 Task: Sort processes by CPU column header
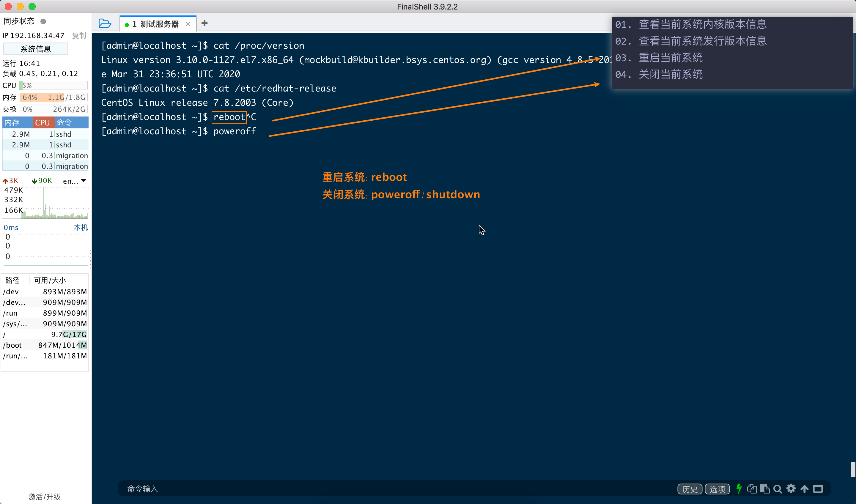(43, 123)
